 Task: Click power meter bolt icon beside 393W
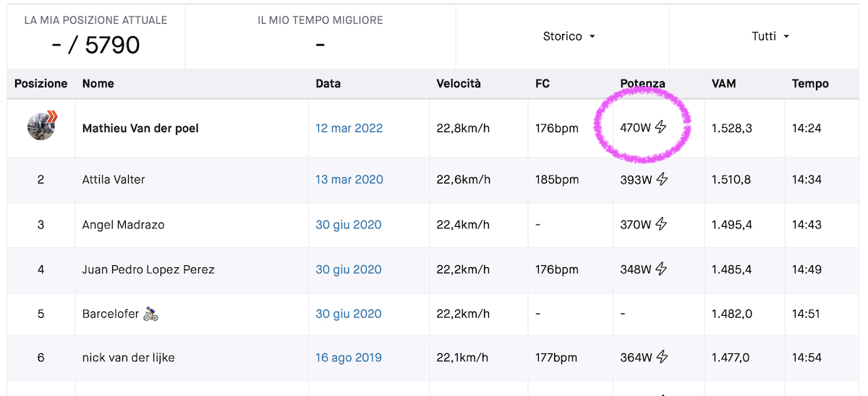click(x=662, y=179)
